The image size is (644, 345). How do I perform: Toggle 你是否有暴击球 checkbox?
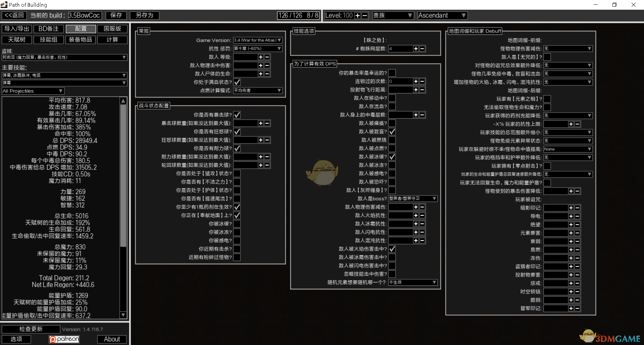[x=237, y=115]
